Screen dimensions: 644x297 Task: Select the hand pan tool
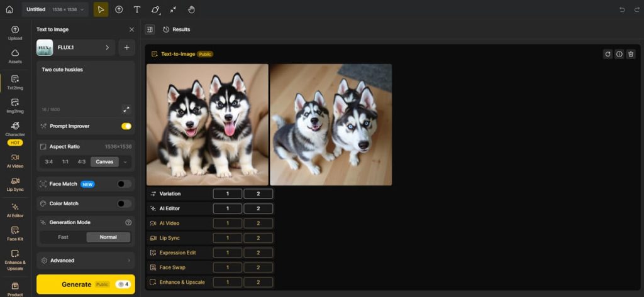pos(191,9)
